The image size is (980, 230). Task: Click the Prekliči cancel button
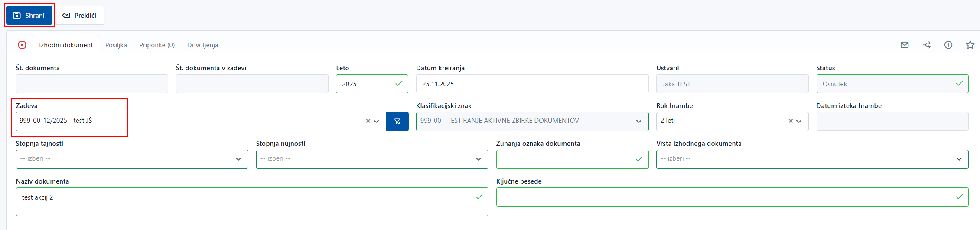tap(80, 16)
